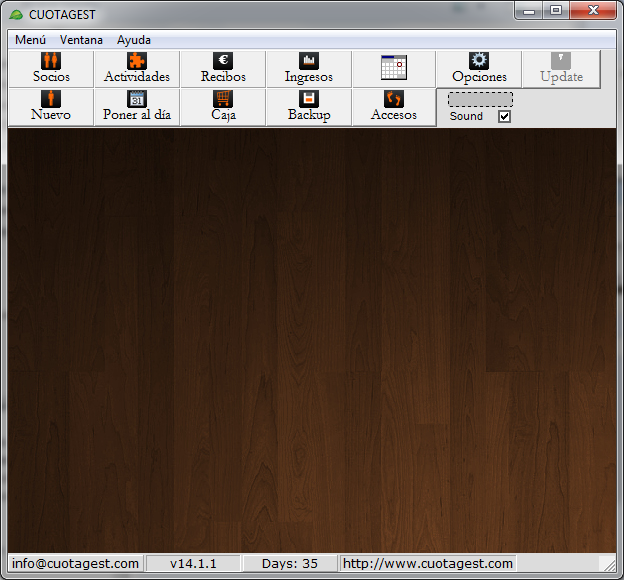Click the resize grip in the status bar corner

click(609, 564)
